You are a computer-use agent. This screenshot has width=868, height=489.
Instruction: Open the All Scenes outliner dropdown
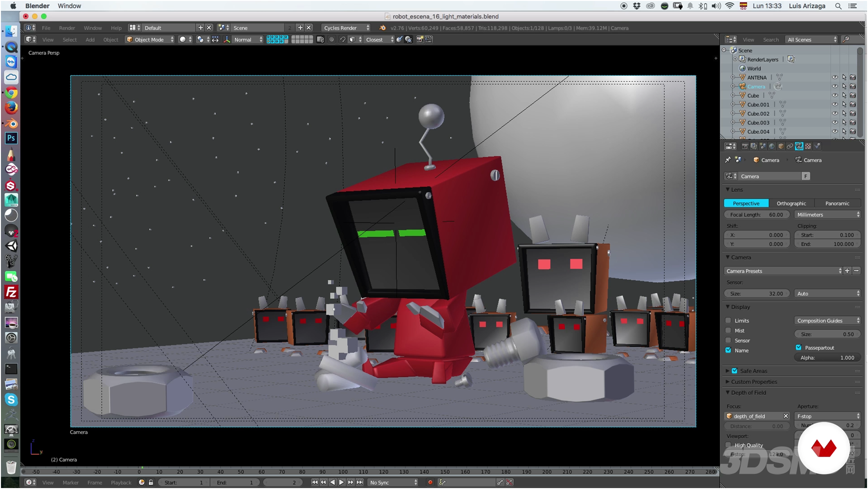[x=812, y=39]
